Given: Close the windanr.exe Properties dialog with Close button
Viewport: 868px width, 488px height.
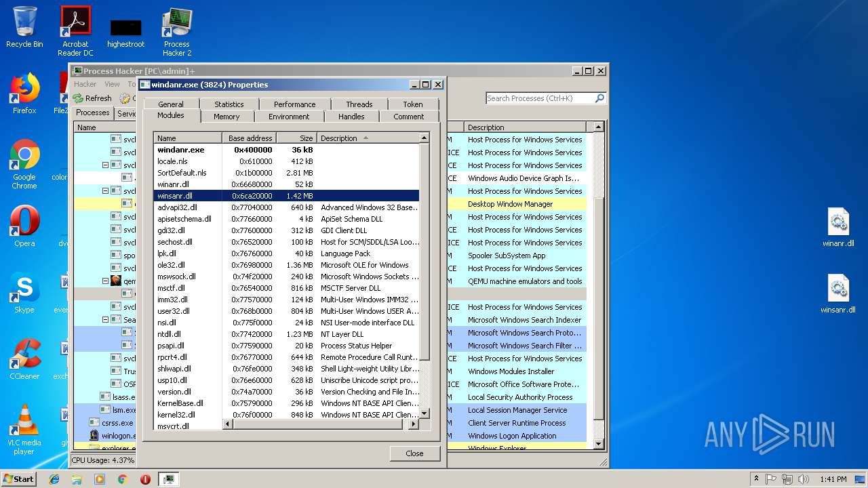Looking at the screenshot, I should coord(414,453).
